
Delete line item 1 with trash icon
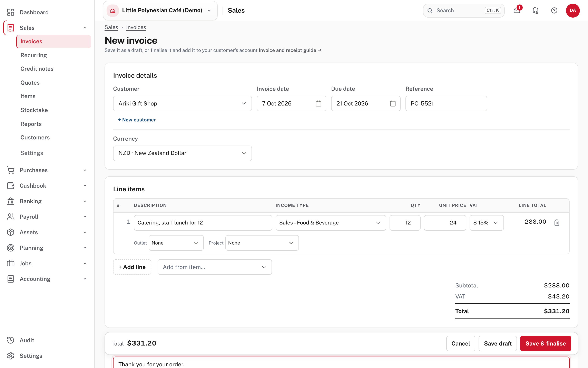coord(557,222)
